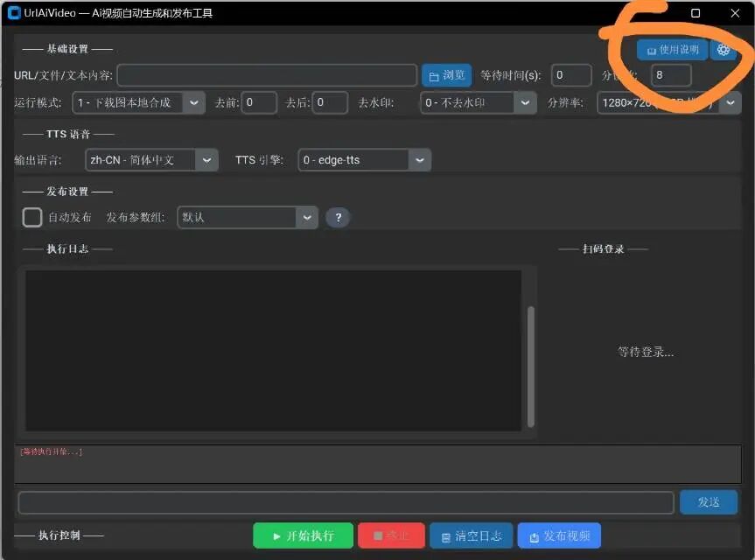
Task: Click the 等待登录... text in 扫码登录
Action: coord(646,352)
